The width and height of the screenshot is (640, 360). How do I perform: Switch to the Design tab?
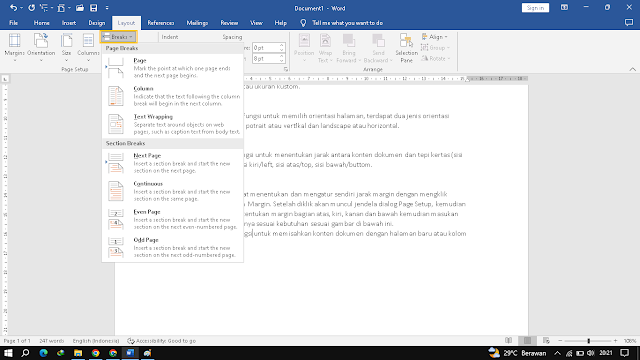[x=97, y=23]
